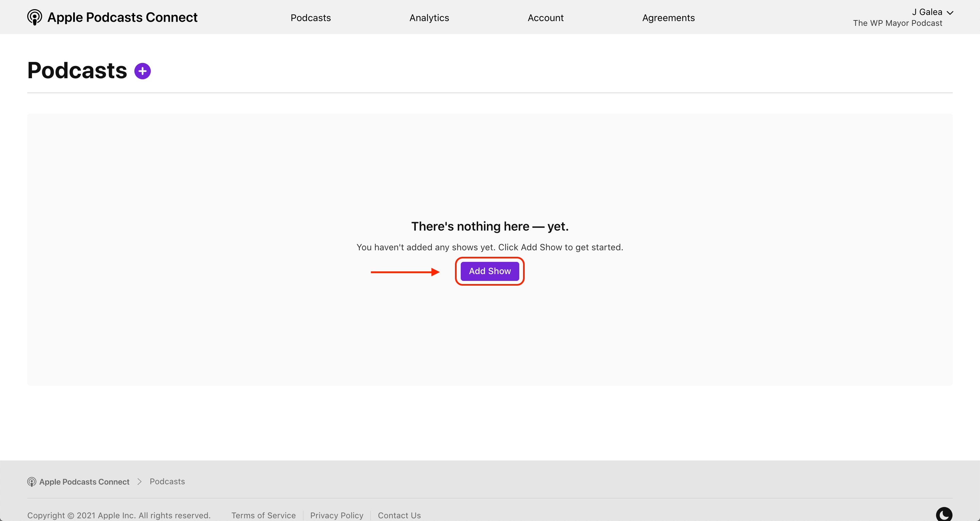Click the breadcrumb chevron separator

(x=140, y=482)
